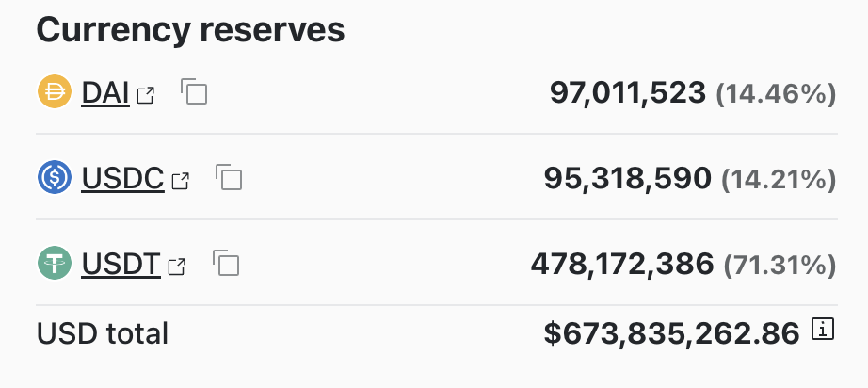
Task: Copy the USDT token address
Action: (226, 264)
